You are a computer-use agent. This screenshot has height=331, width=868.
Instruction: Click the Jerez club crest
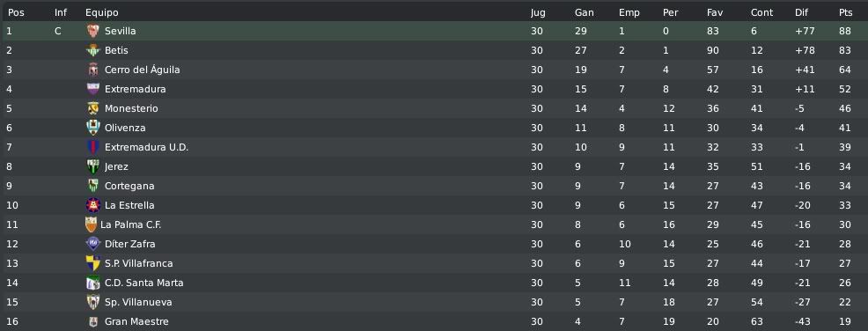93,166
